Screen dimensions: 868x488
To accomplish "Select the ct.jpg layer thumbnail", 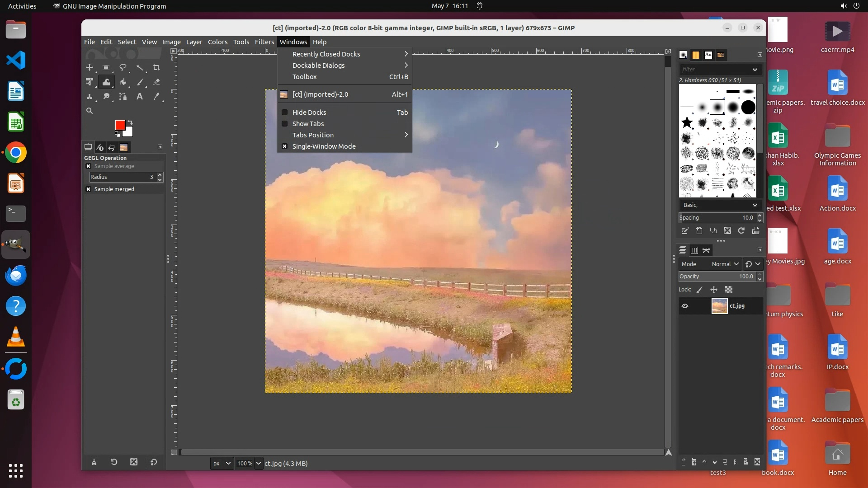I will coord(719,306).
